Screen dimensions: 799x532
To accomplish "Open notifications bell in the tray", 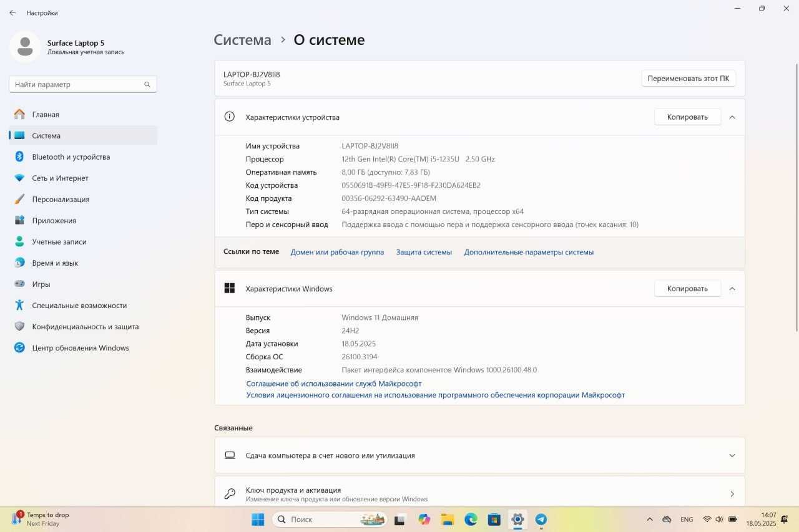I will tap(784, 519).
